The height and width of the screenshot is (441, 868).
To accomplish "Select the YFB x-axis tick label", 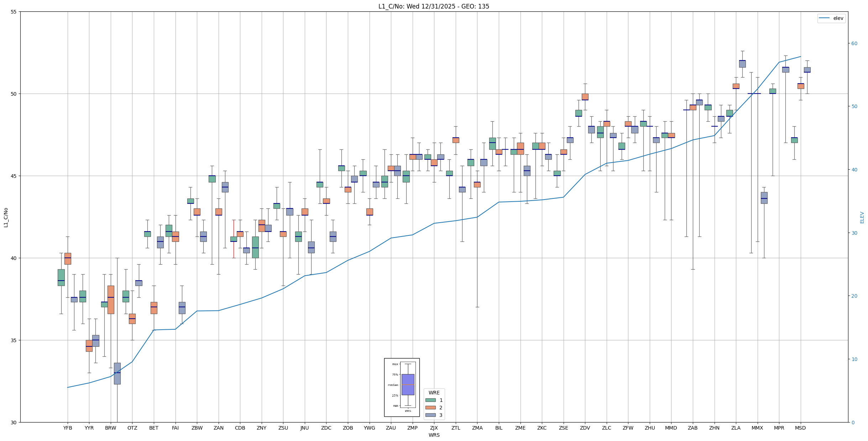I will pyautogui.click(x=68, y=428).
